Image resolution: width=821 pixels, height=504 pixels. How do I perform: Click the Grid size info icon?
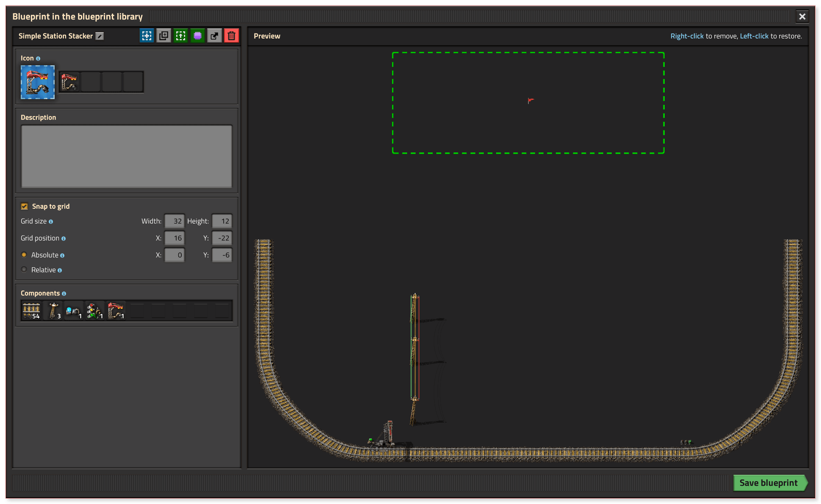click(x=51, y=222)
